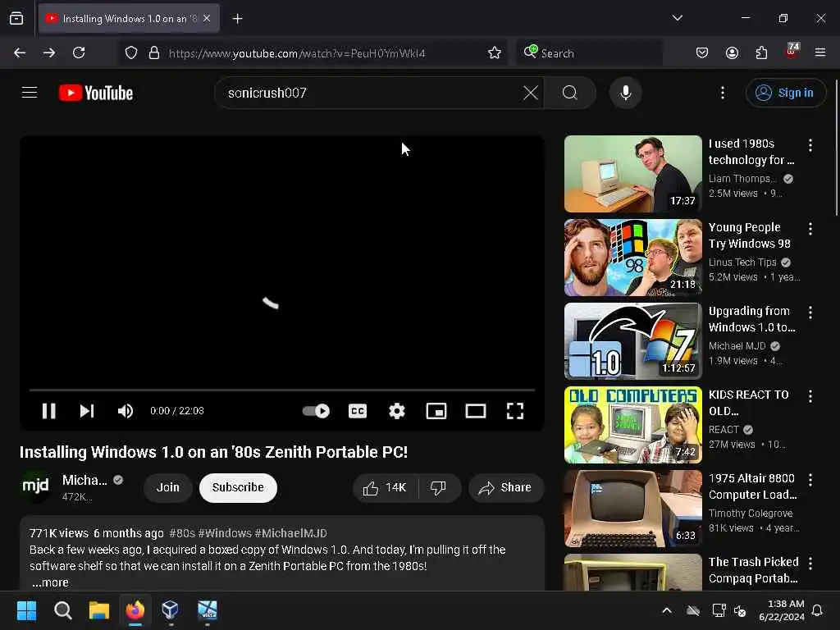Open uBlock extension with 74 badge
The width and height of the screenshot is (840, 630).
pos(792,52)
